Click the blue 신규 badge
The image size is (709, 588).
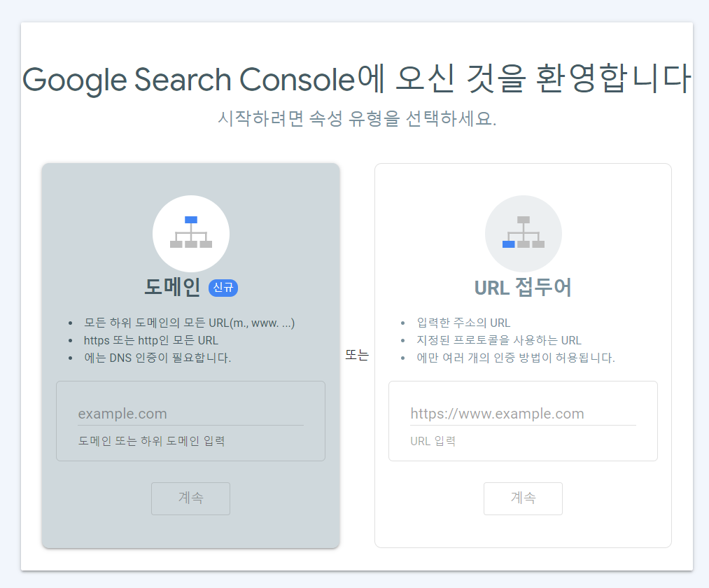(x=223, y=288)
